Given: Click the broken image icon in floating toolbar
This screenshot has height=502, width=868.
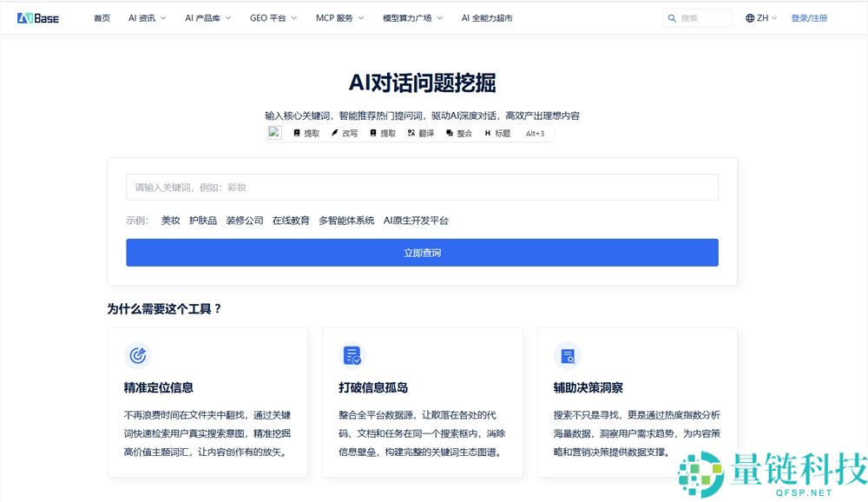Looking at the screenshot, I should [x=274, y=133].
